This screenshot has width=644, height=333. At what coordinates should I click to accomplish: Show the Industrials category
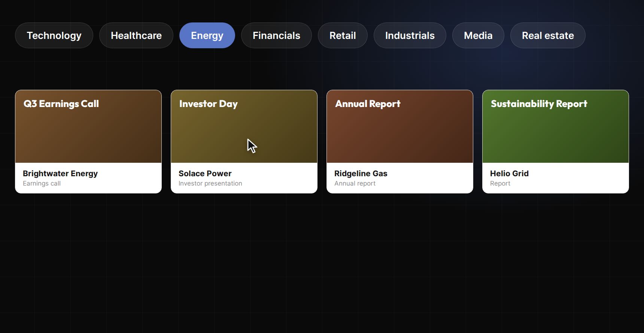click(x=410, y=36)
